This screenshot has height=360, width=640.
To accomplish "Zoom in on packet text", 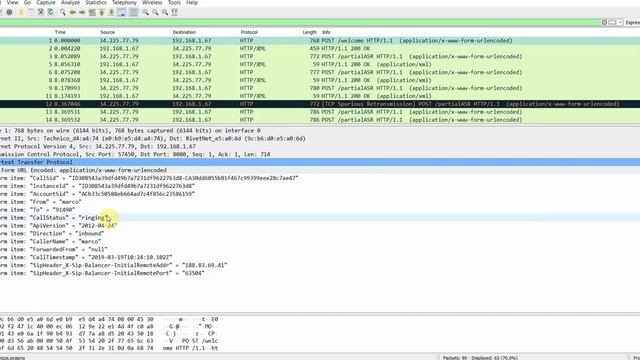I will click(x=145, y=12).
